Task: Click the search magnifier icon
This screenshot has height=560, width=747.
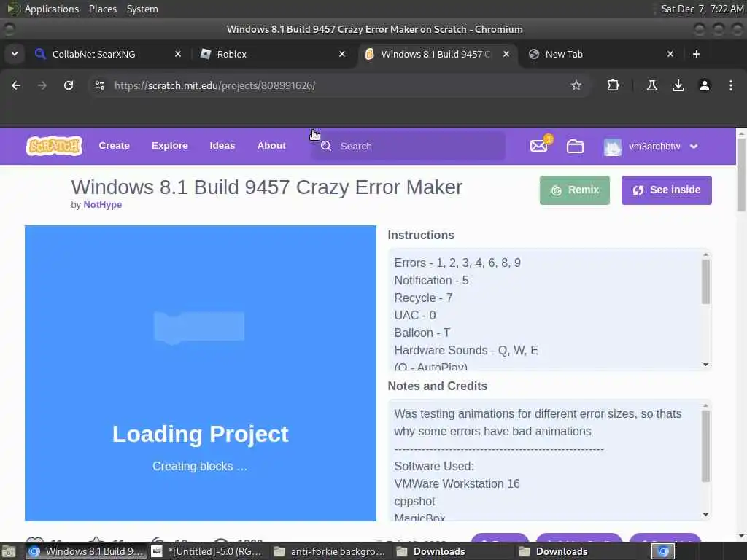Action: point(326,146)
